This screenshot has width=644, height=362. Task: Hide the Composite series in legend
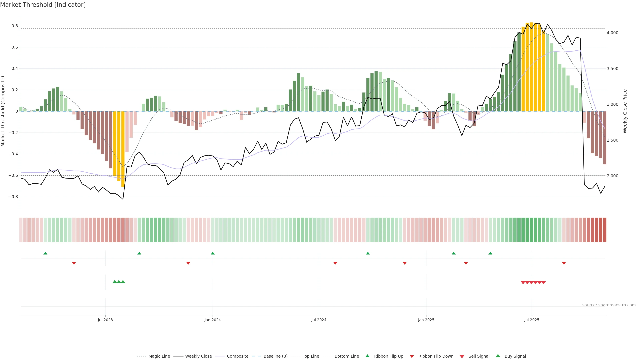(x=237, y=356)
